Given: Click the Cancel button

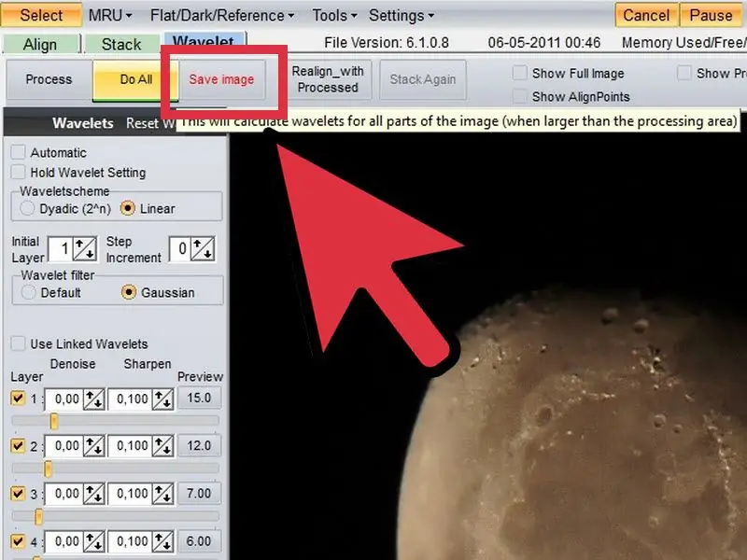Looking at the screenshot, I should 646,15.
